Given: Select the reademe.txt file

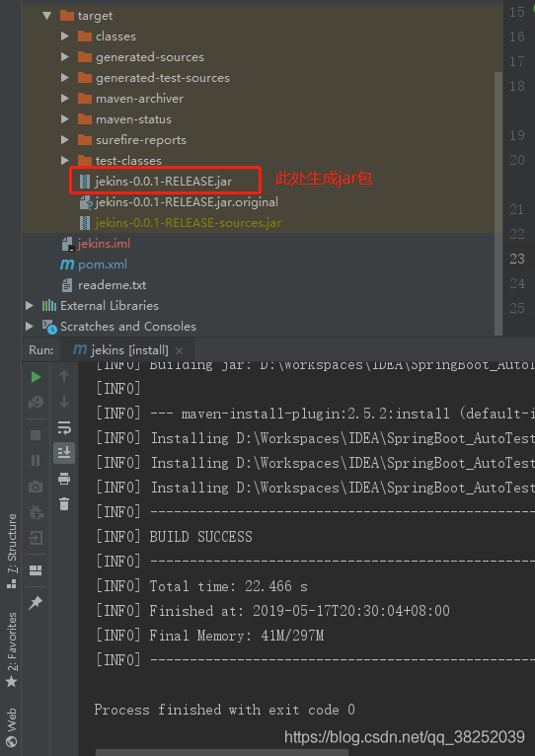Looking at the screenshot, I should point(112,285).
